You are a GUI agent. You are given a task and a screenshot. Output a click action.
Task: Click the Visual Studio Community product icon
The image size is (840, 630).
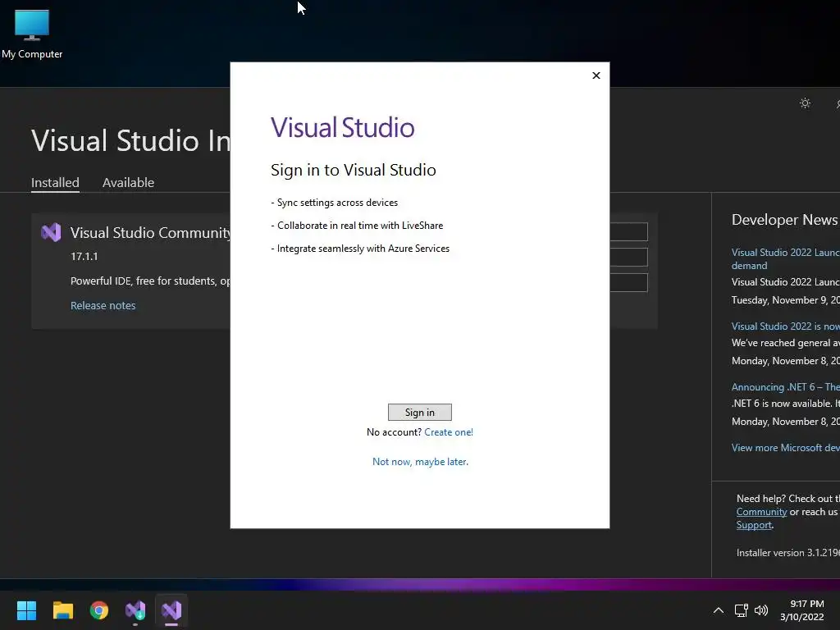click(x=52, y=232)
